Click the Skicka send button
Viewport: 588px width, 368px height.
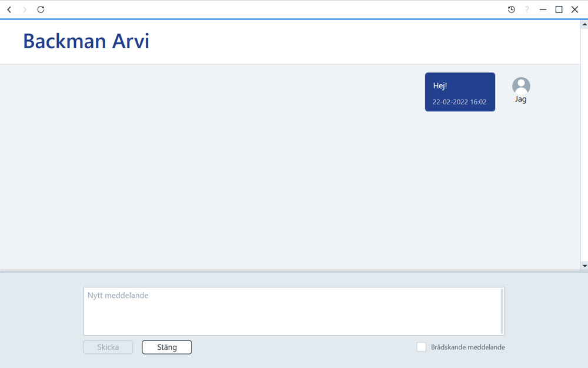coord(108,347)
